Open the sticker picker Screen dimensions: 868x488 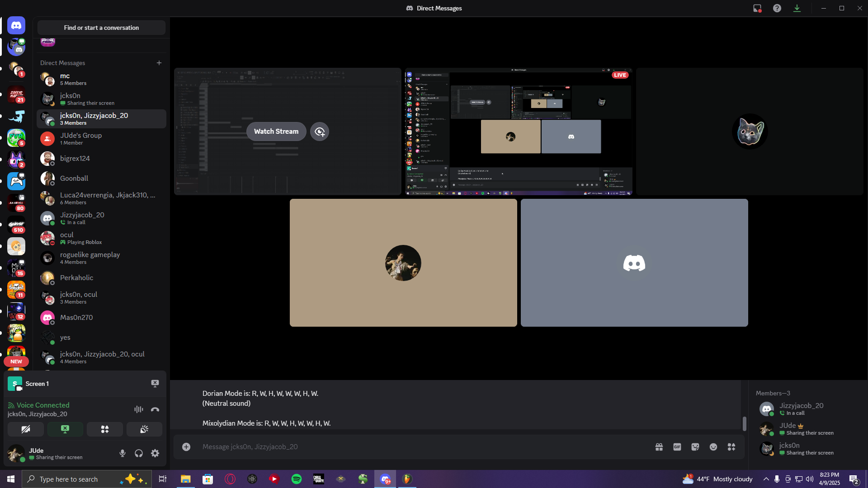pyautogui.click(x=695, y=447)
